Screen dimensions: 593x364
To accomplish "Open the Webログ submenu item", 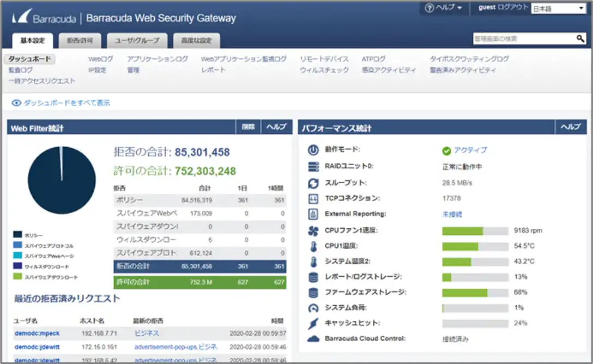I will pos(101,59).
